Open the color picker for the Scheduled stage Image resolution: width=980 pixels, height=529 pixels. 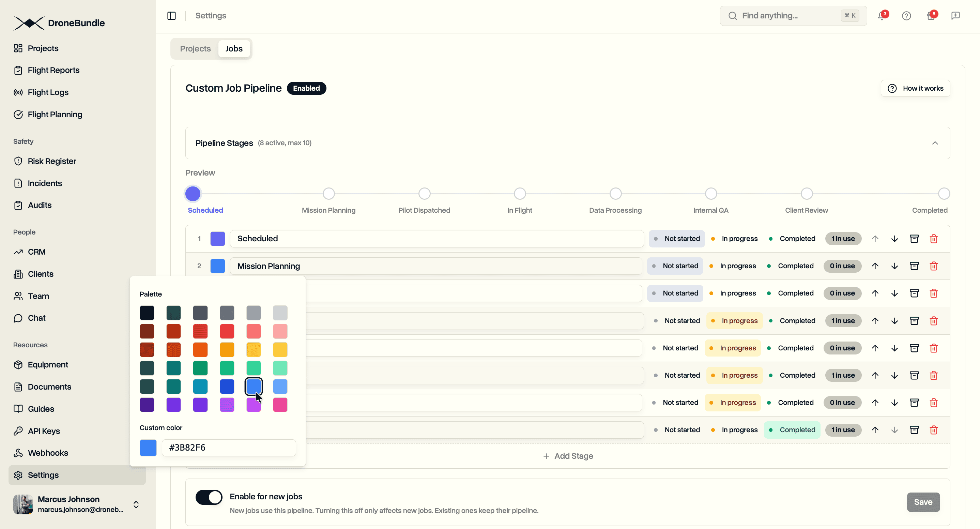coord(217,239)
